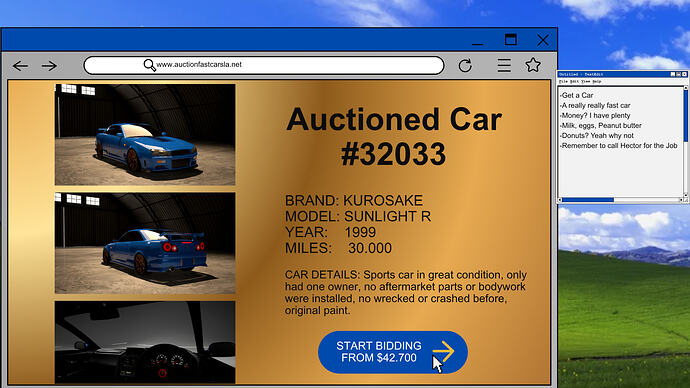Go back with the browser back arrow

pyautogui.click(x=20, y=66)
